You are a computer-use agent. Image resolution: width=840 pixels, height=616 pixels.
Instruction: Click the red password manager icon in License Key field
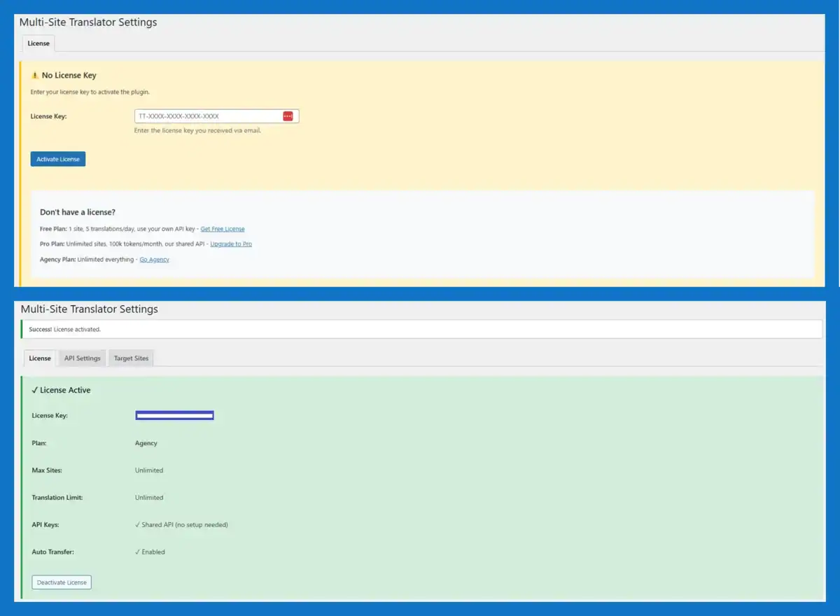point(288,116)
